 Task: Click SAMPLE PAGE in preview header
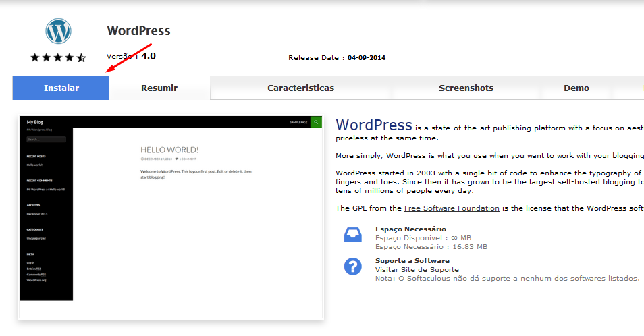(298, 122)
